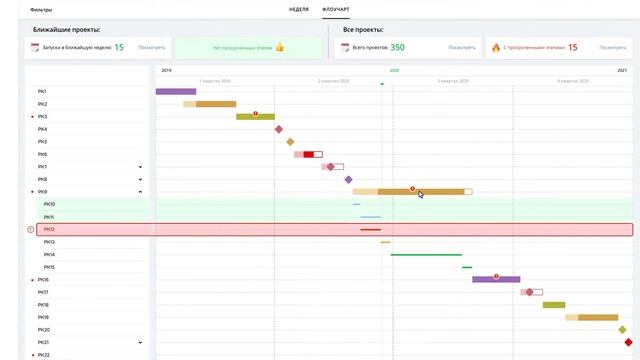Screen dimensions: 640x360
Task: Click the warning badge on the PK16 bar
Action: tap(496, 276)
